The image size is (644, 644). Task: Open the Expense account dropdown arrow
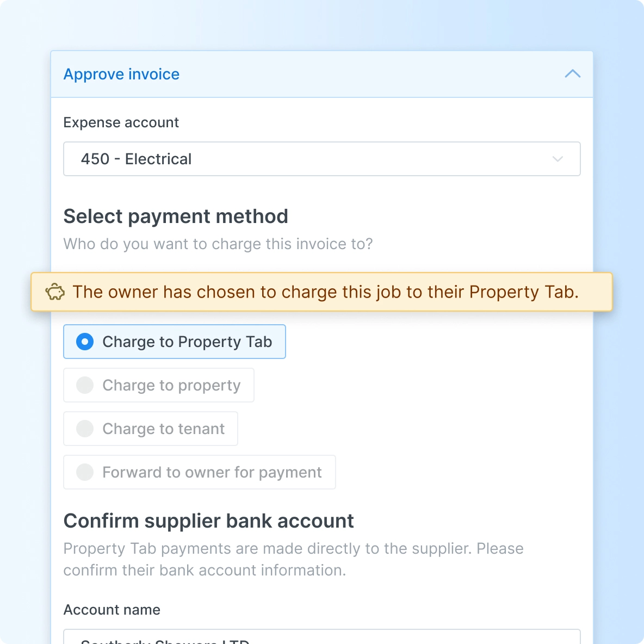click(558, 159)
